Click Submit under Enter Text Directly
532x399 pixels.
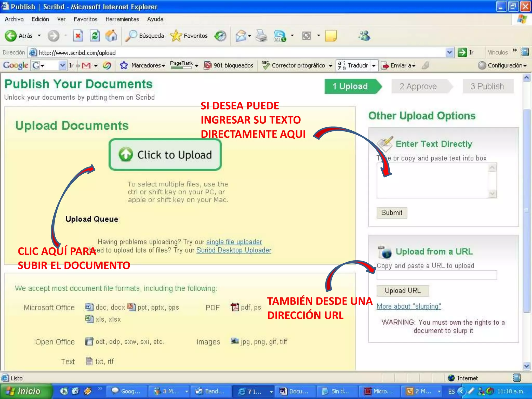392,213
